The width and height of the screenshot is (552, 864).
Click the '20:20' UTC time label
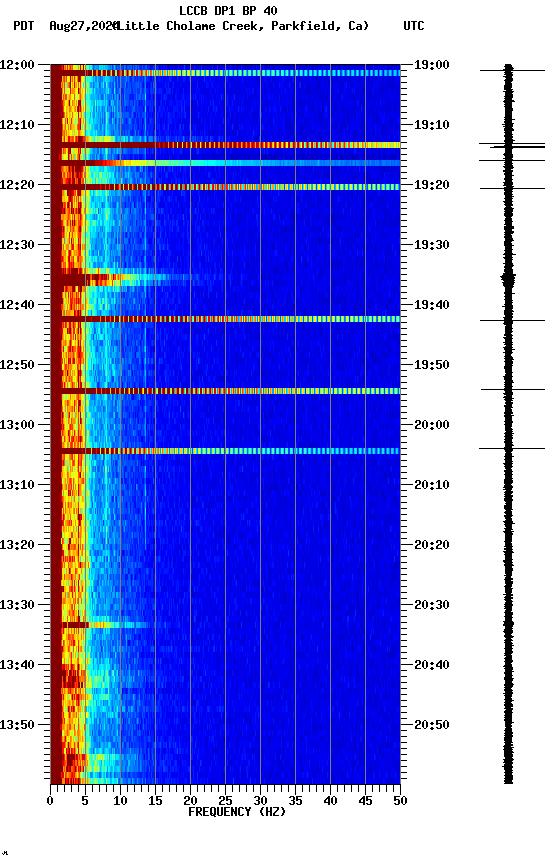point(432,546)
